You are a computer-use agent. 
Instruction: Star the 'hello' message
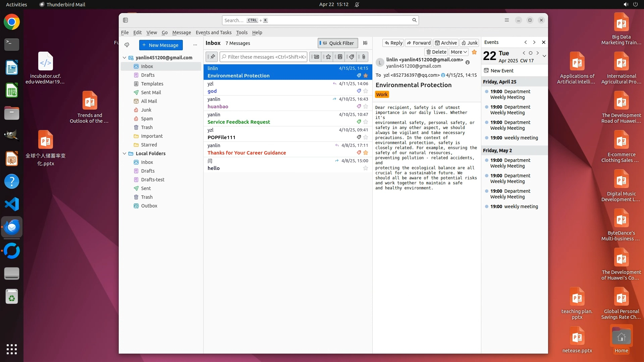click(x=366, y=168)
